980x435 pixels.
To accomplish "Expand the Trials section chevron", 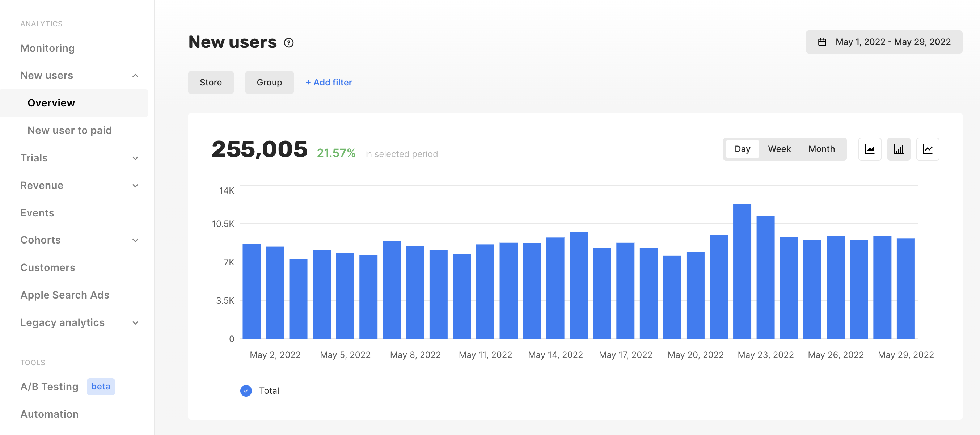I will point(135,158).
